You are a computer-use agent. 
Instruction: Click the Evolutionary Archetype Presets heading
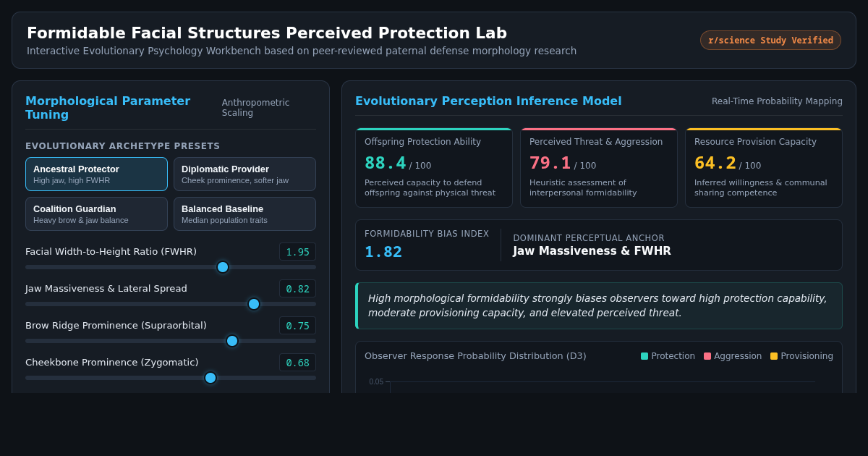click(x=123, y=146)
